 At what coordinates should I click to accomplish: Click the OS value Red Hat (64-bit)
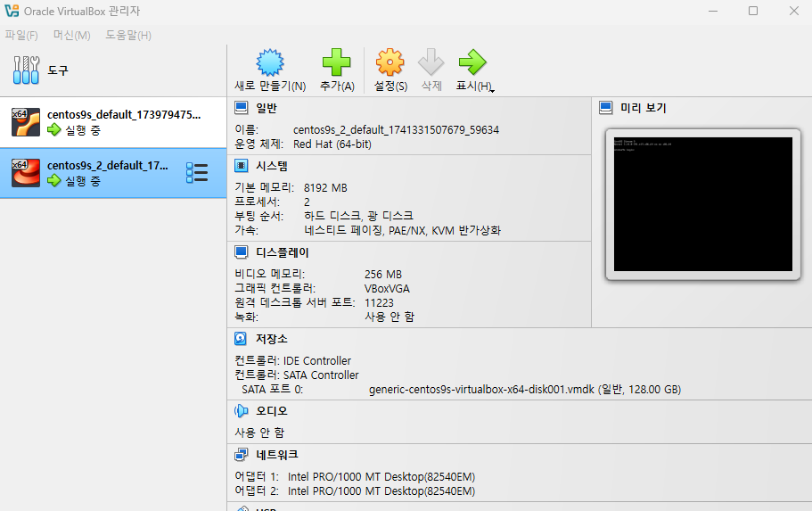pyautogui.click(x=332, y=144)
